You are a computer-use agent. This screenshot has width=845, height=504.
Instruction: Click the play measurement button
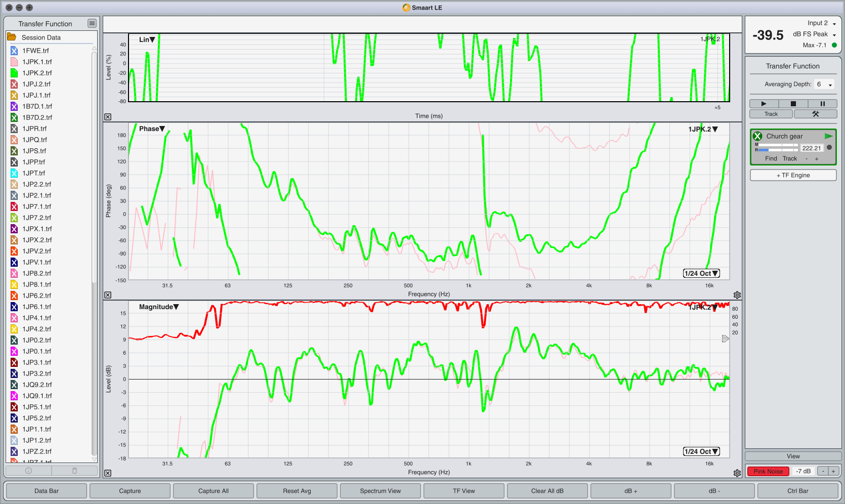[x=764, y=104]
